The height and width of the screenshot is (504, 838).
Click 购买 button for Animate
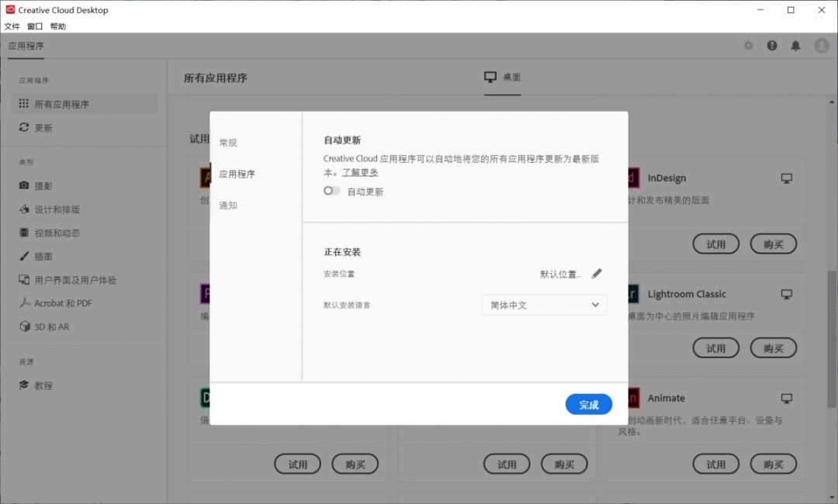[774, 464]
